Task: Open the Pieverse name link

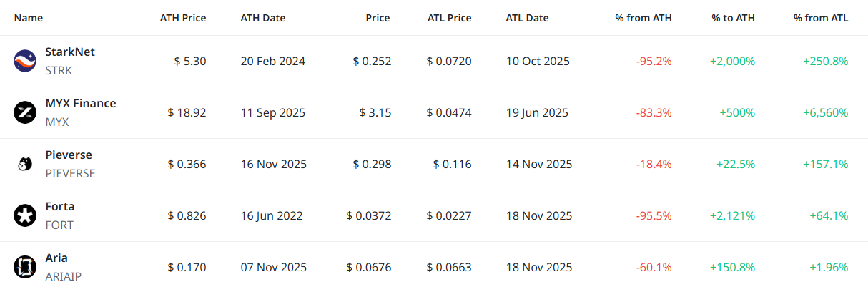Action: click(69, 155)
